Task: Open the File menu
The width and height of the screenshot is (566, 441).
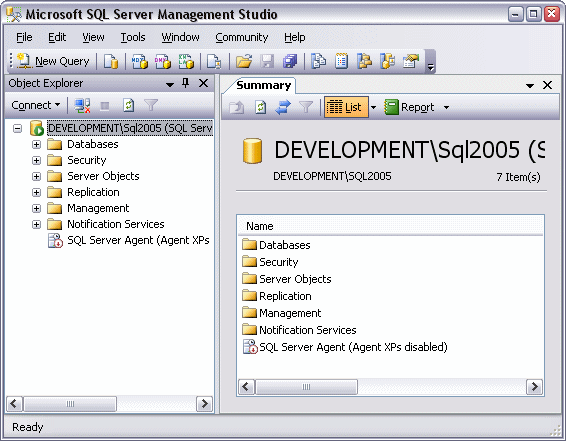Action: tap(24, 37)
